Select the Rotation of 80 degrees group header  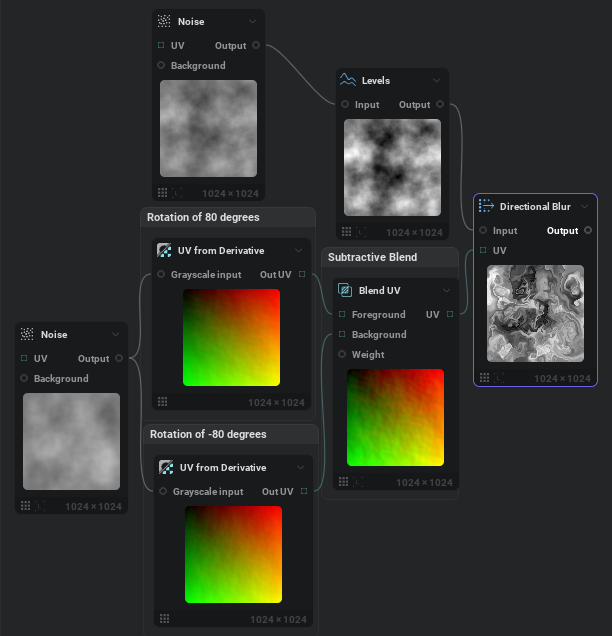pyautogui.click(x=203, y=217)
